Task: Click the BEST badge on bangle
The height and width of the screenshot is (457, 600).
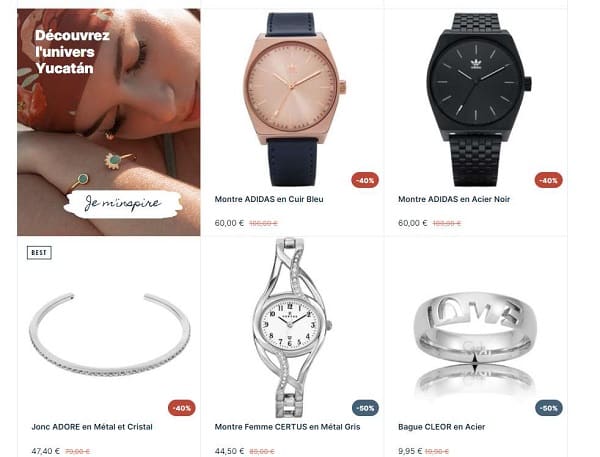Action: pyautogui.click(x=39, y=253)
